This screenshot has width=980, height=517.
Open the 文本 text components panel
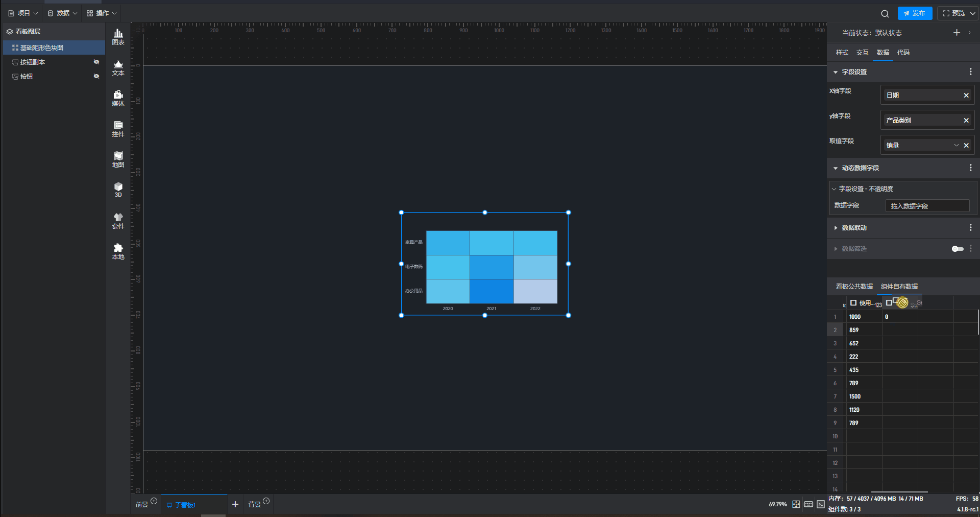click(x=118, y=67)
